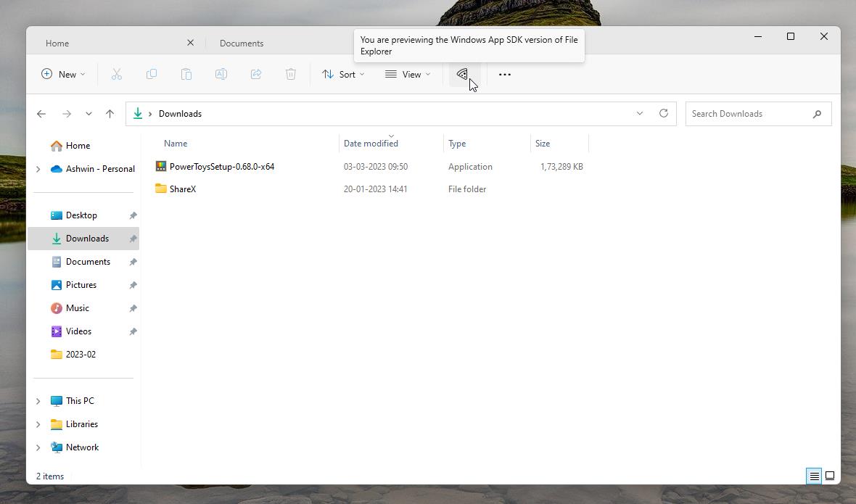Image resolution: width=856 pixels, height=504 pixels.
Task: Click the Delete trash icon
Action: point(291,74)
